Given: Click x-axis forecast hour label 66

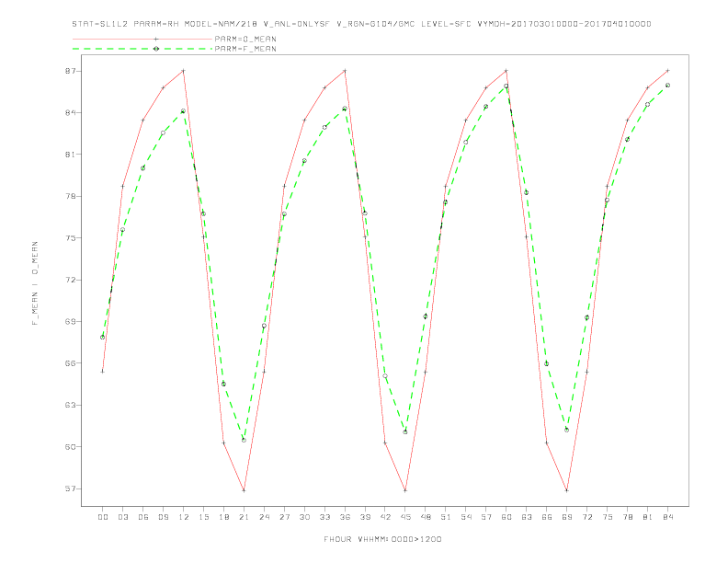Looking at the screenshot, I should coord(547,517).
